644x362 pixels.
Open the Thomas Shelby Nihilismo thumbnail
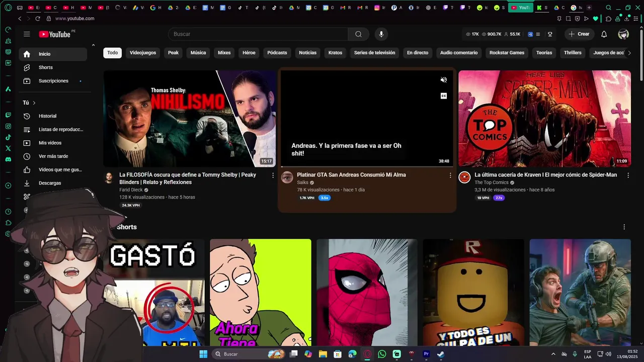190,119
